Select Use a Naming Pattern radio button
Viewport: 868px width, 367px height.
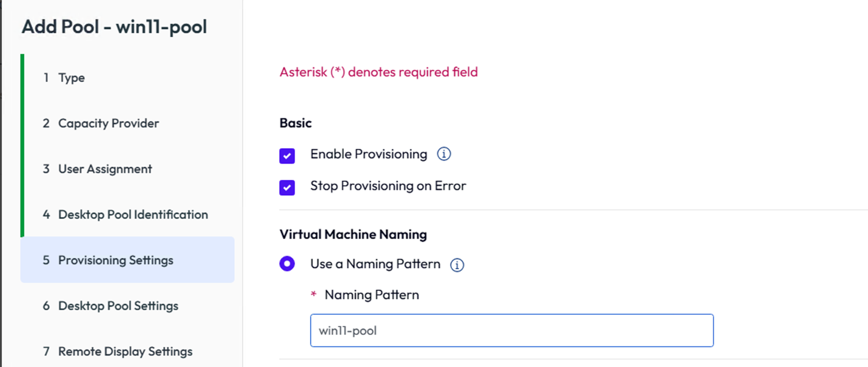tap(287, 264)
